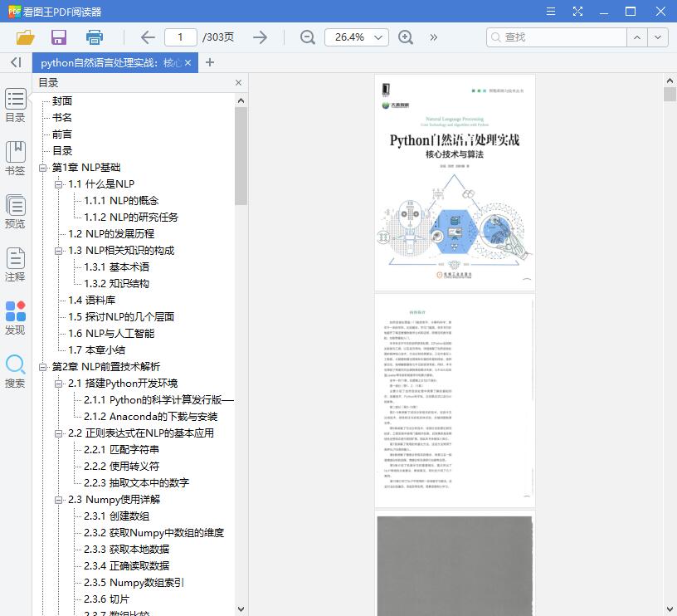Zoom out with the minus magnifier

pos(308,37)
